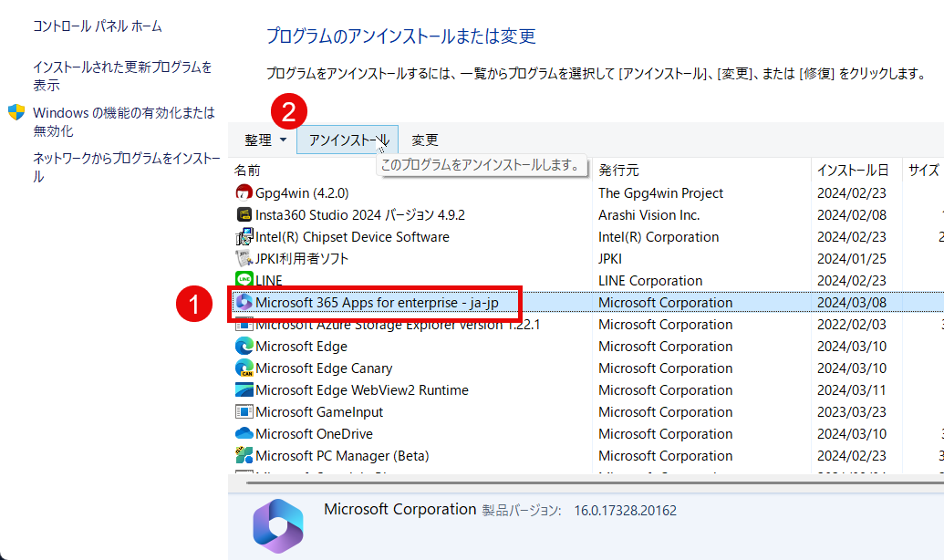Select Microsoft Edge WebView2 Runtime name
Screen dimensions: 944x560
click(x=362, y=390)
